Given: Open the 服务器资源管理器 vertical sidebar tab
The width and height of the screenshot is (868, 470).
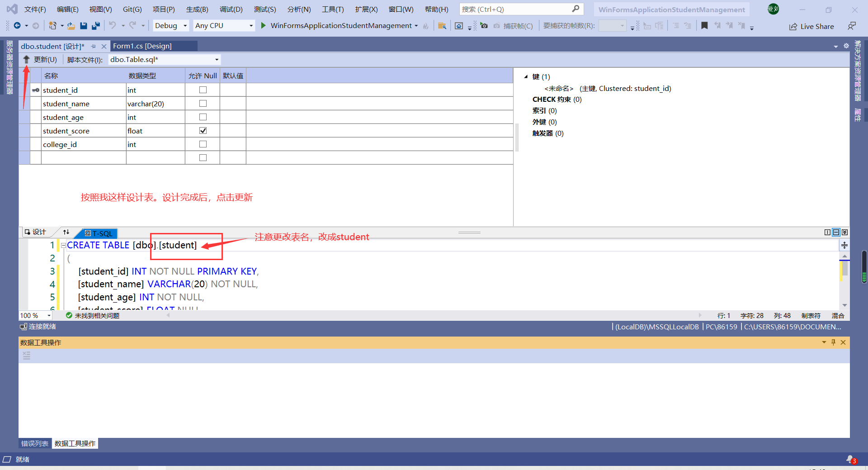Looking at the screenshot, I should [9, 68].
